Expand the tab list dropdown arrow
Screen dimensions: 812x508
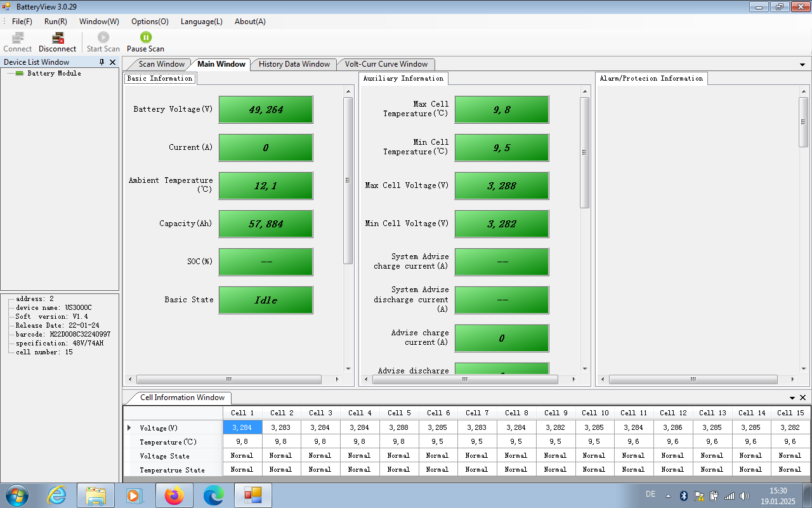pos(802,65)
